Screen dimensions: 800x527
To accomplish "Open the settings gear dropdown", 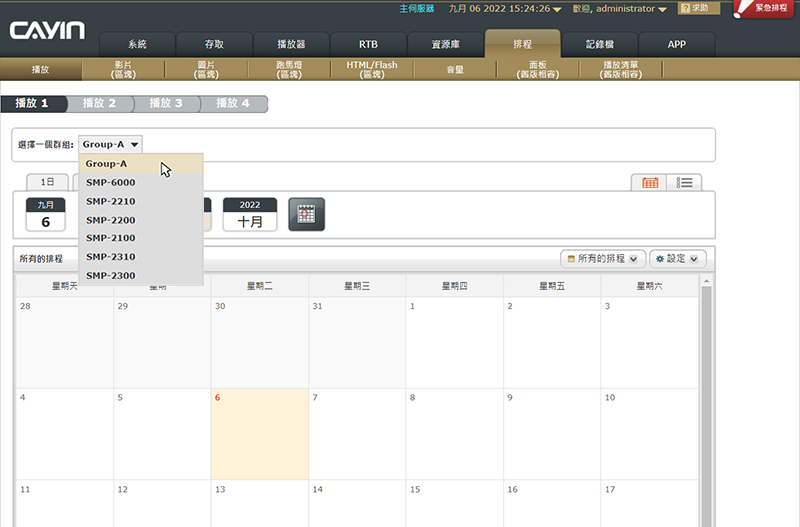I will click(678, 259).
